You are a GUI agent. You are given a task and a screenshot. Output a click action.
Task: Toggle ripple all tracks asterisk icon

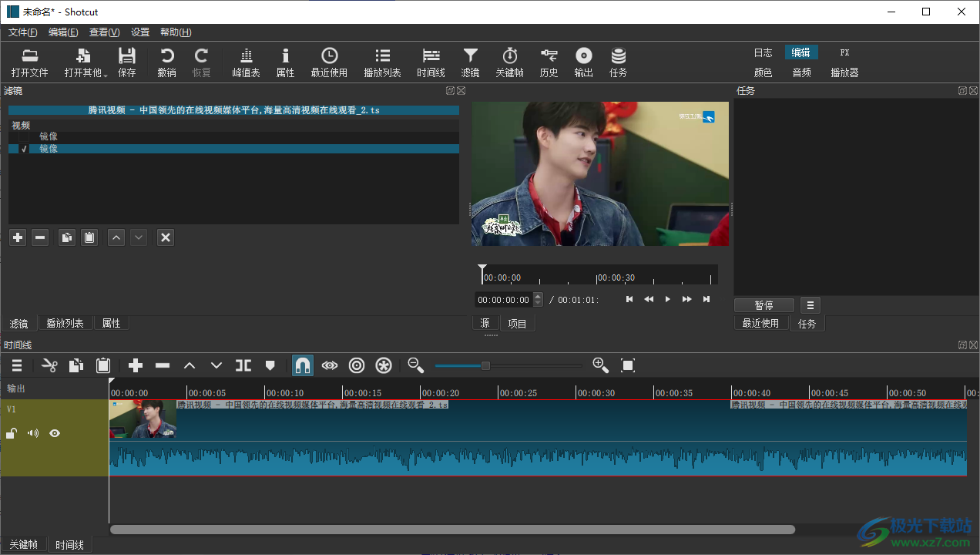tap(384, 365)
